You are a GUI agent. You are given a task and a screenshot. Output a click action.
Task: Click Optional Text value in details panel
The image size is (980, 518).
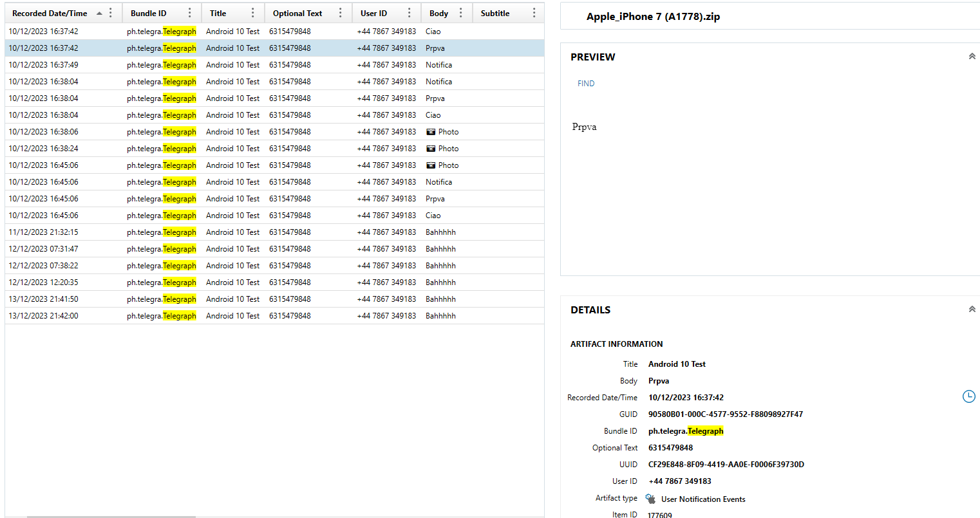click(670, 447)
